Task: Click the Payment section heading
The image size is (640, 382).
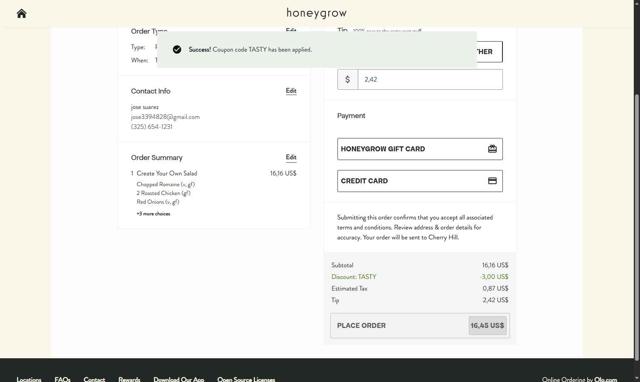Action: coord(351,115)
